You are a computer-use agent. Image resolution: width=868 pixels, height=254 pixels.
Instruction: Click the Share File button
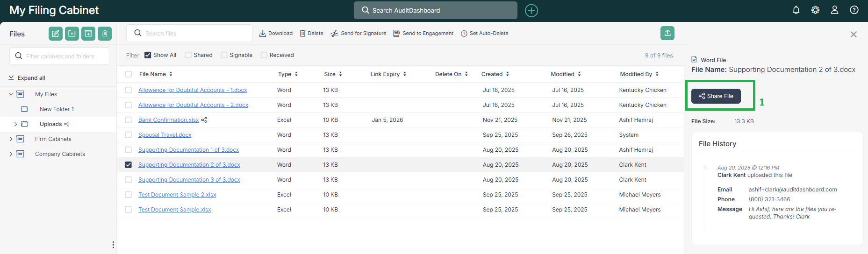coord(716,96)
